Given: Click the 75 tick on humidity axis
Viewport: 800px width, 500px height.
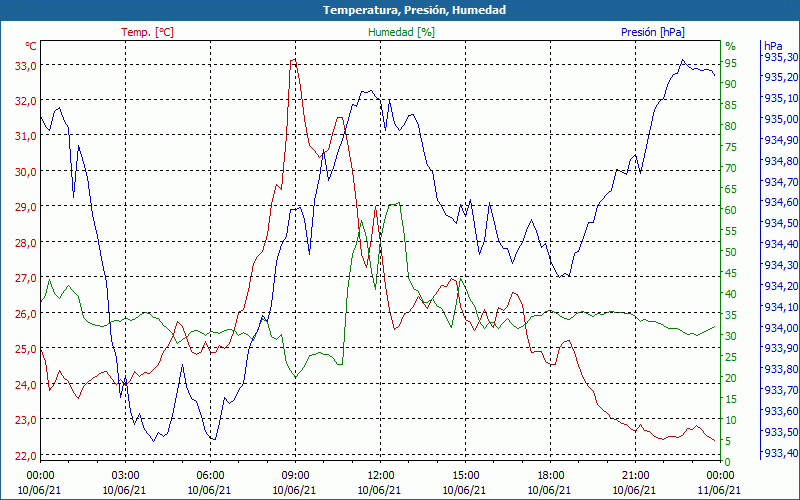Looking at the screenshot, I should click(x=731, y=147).
